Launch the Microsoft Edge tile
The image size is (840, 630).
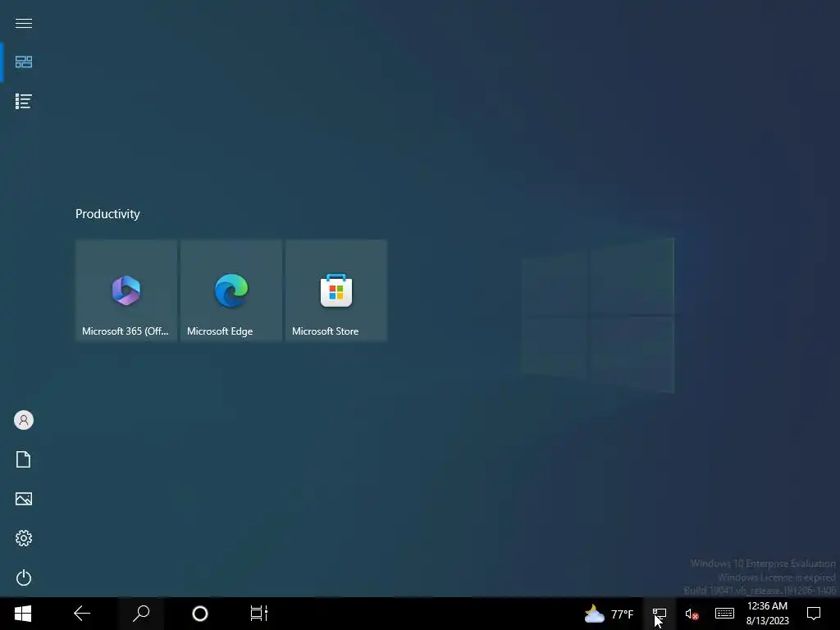pos(231,290)
